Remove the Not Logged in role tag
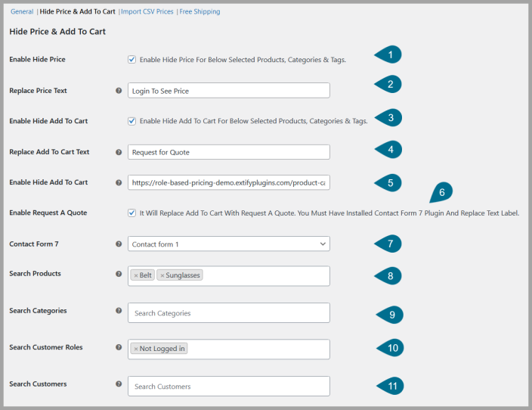 (136, 349)
